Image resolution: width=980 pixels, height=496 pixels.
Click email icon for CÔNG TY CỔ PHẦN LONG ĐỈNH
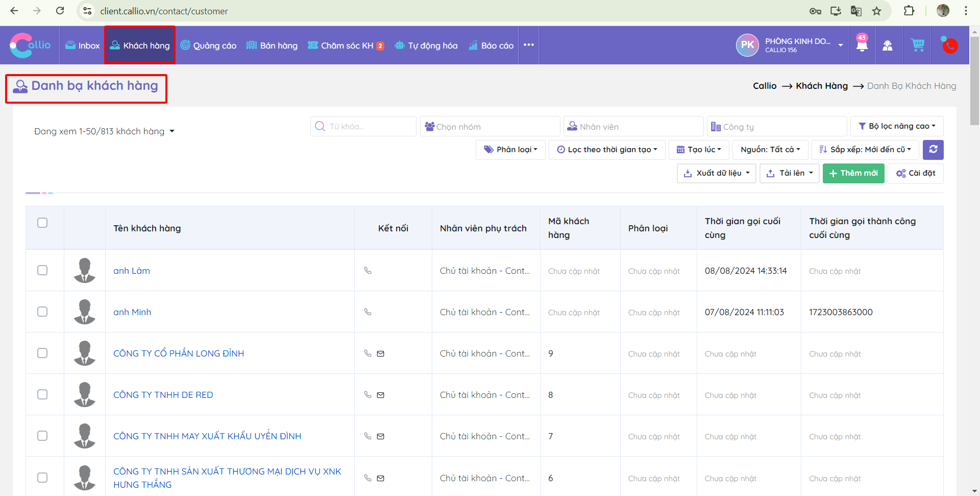pos(381,353)
